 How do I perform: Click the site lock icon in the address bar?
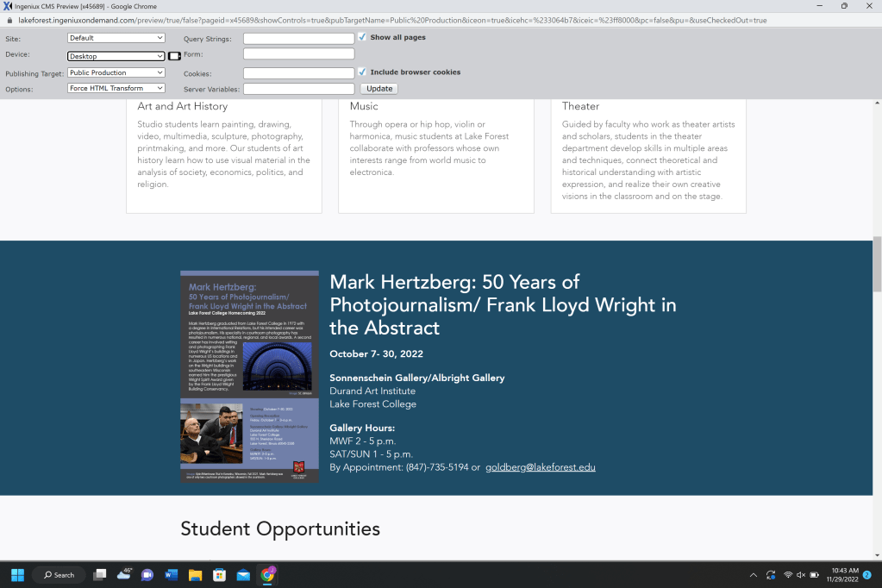coord(10,20)
